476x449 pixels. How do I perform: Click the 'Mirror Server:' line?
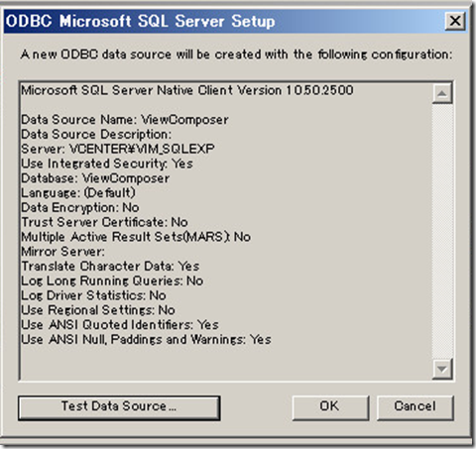[62, 252]
